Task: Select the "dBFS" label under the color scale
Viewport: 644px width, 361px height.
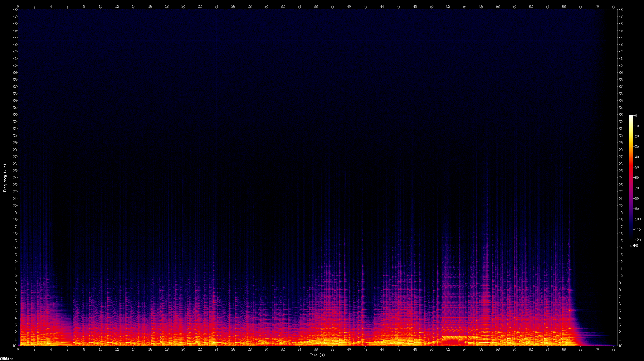Action: click(634, 246)
